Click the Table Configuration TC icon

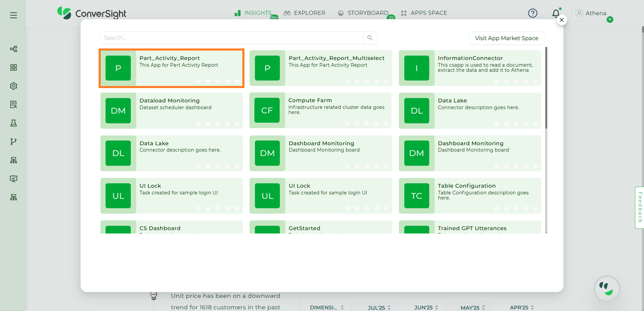coord(416,196)
